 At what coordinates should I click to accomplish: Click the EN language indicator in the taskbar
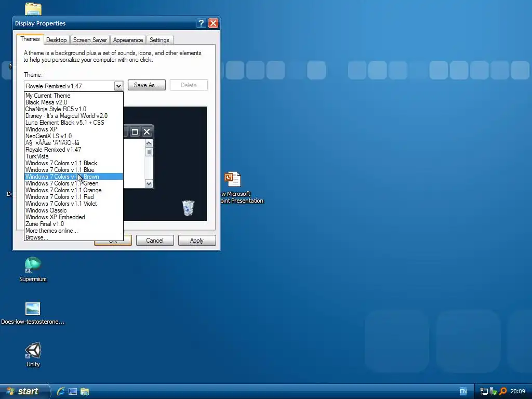463,391
